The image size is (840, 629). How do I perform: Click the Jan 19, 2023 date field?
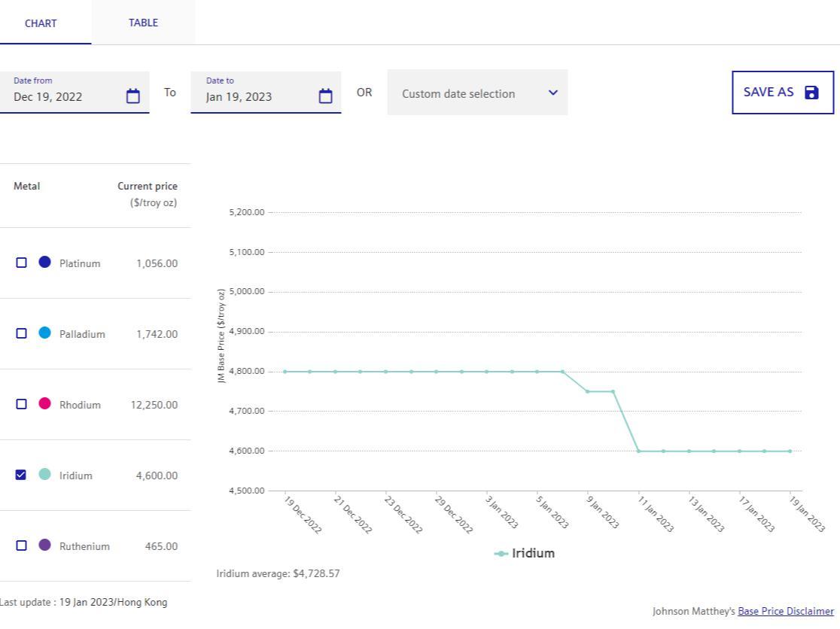[x=252, y=96]
